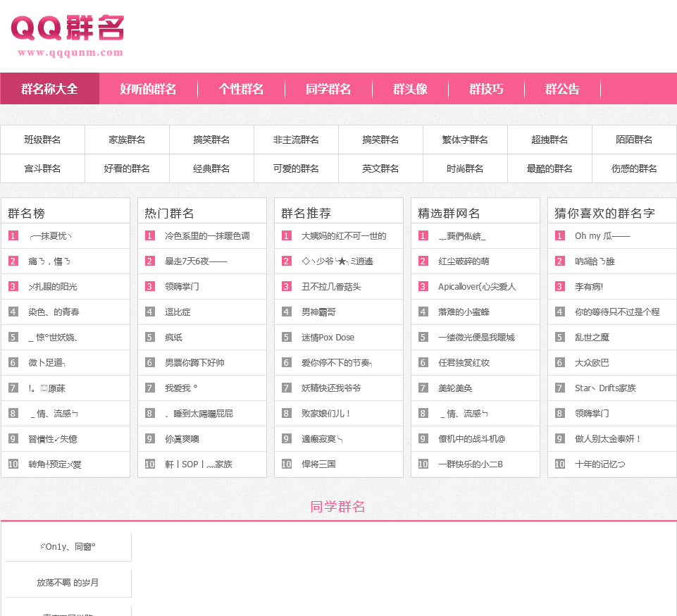Open the 时尚群名 category
This screenshot has width=677, height=616.
(x=465, y=168)
